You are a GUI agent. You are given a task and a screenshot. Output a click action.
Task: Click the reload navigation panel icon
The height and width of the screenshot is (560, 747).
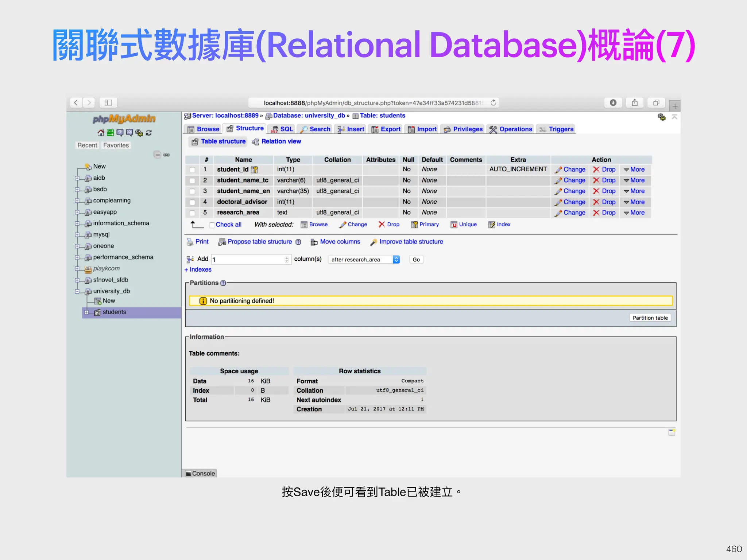coord(149,133)
